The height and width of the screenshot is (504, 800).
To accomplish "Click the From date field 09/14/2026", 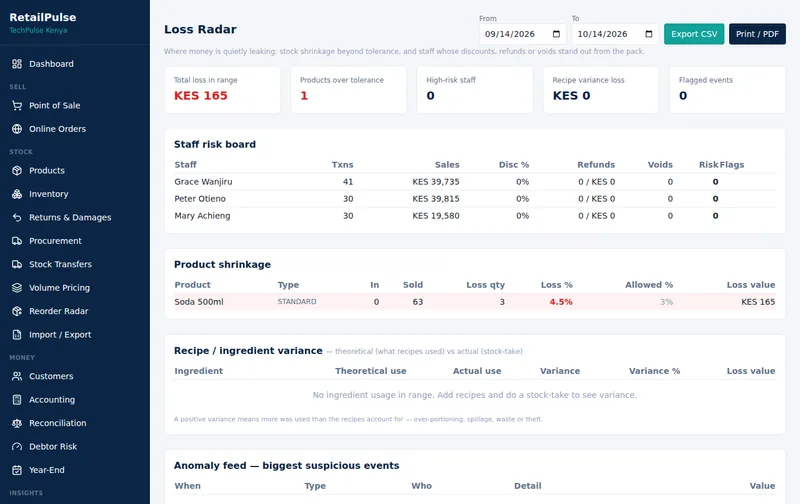I will click(522, 34).
